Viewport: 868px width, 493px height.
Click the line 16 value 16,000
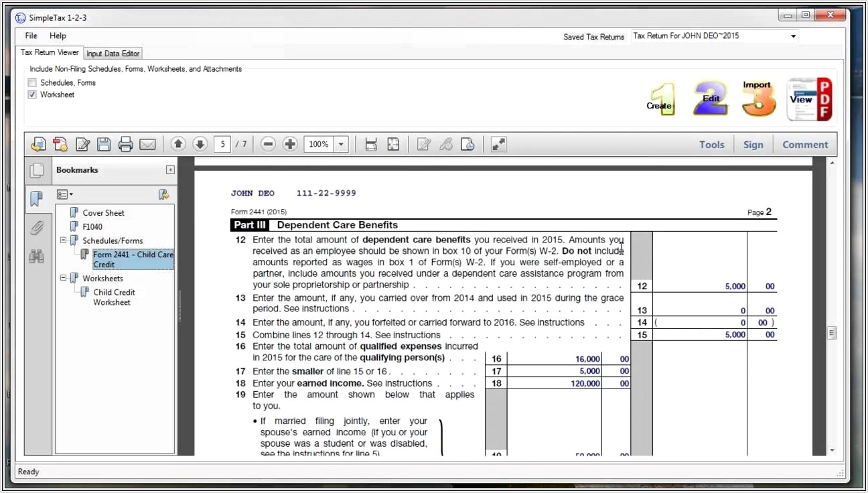588,359
